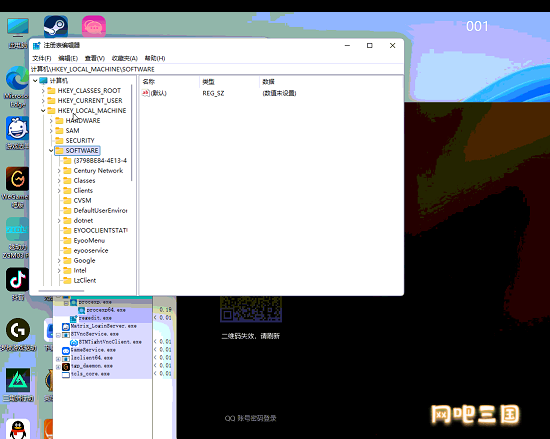The image size is (550, 439).
Task: Open the TikTok (Douyin) desktop icon
Action: 17,279
